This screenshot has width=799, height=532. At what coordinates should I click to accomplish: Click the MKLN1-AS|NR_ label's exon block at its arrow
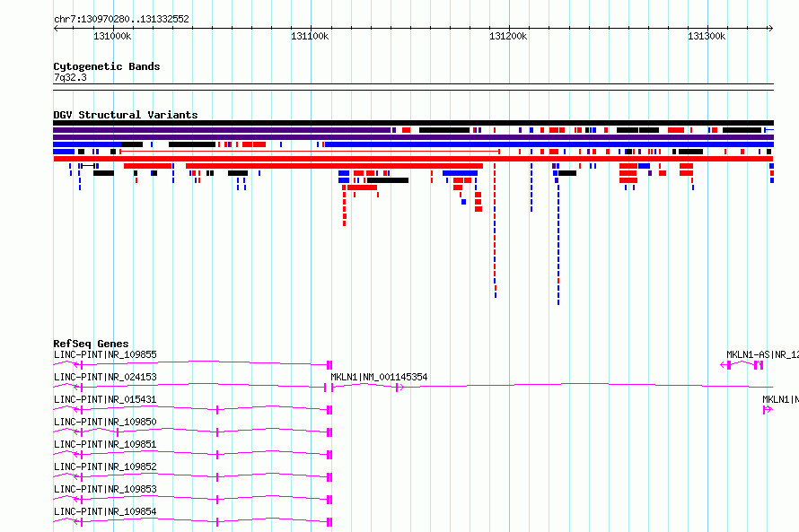tap(729, 365)
